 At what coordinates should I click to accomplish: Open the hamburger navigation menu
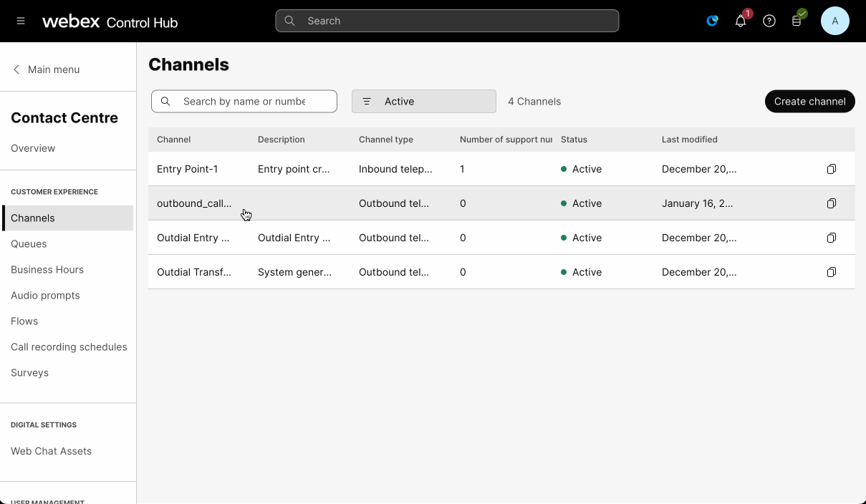(x=21, y=21)
